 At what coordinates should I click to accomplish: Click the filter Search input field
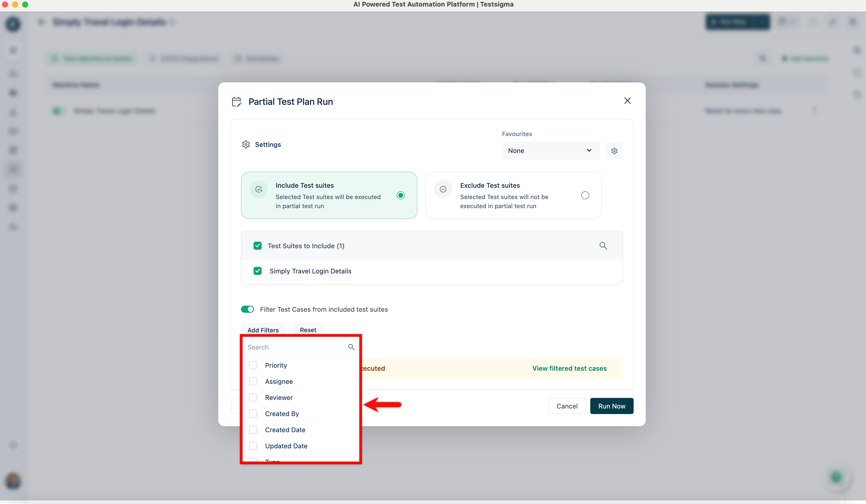click(x=296, y=347)
